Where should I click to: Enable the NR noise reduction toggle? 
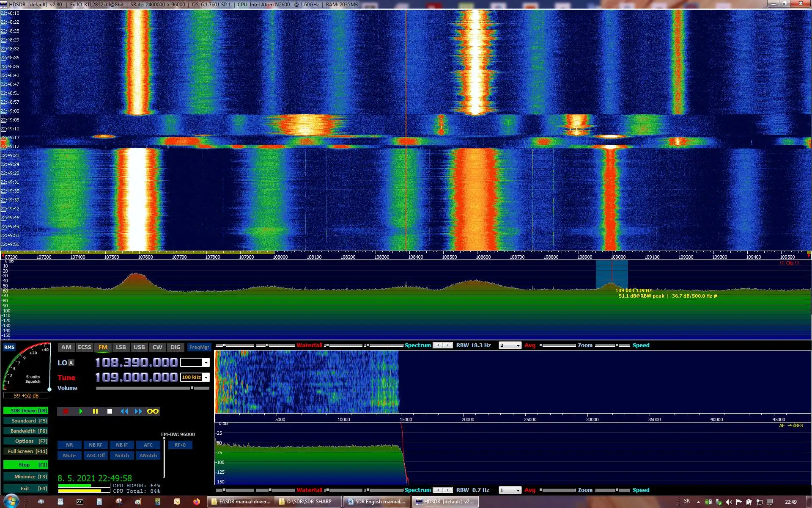coord(69,445)
